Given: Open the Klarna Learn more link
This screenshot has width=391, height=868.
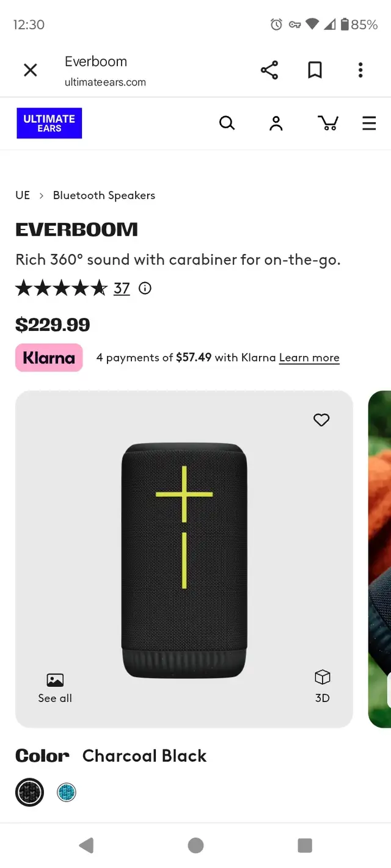Looking at the screenshot, I should click(x=309, y=358).
